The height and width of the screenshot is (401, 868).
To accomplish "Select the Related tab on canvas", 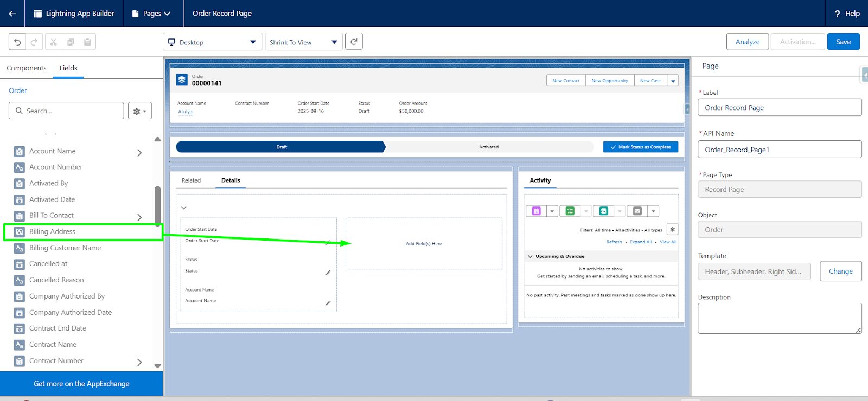I will pos(191,180).
